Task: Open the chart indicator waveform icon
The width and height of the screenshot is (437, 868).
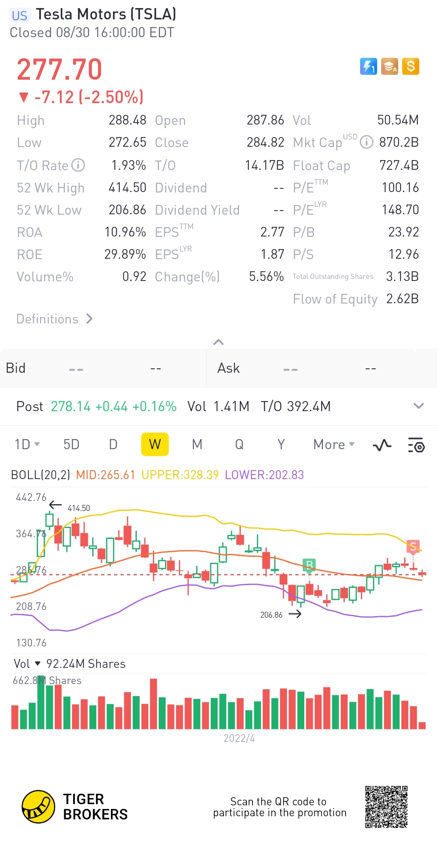Action: point(382,445)
